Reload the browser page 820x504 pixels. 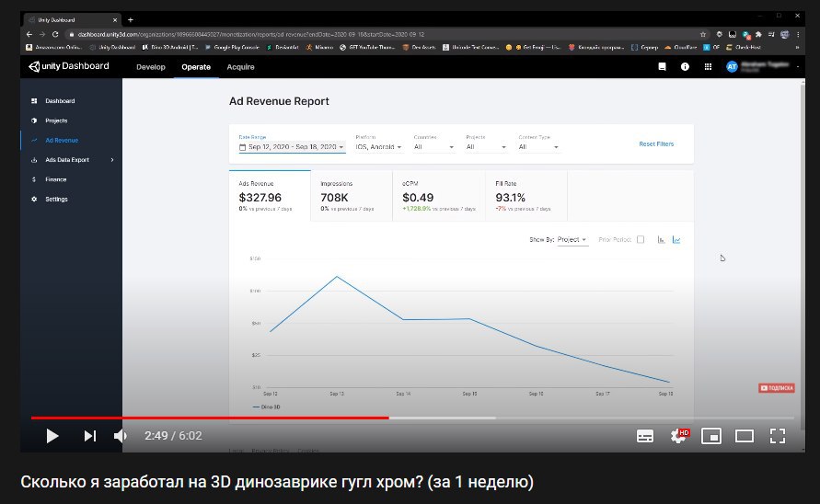click(55, 34)
